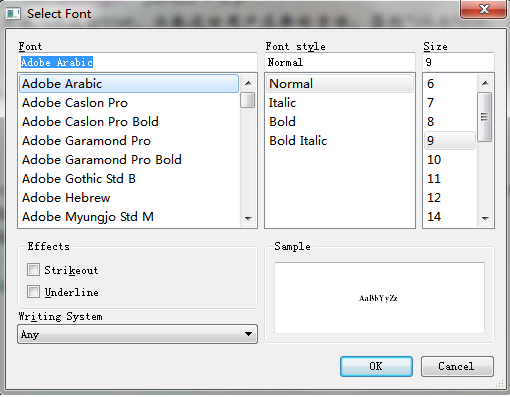This screenshot has height=397, width=510.
Task: Enable the Underline effect checkbox
Action: click(x=33, y=292)
